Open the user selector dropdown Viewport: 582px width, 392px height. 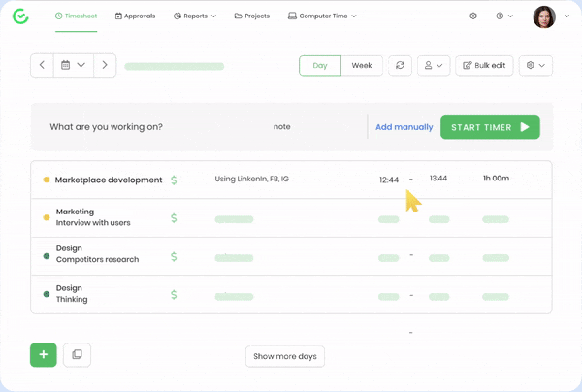point(434,66)
